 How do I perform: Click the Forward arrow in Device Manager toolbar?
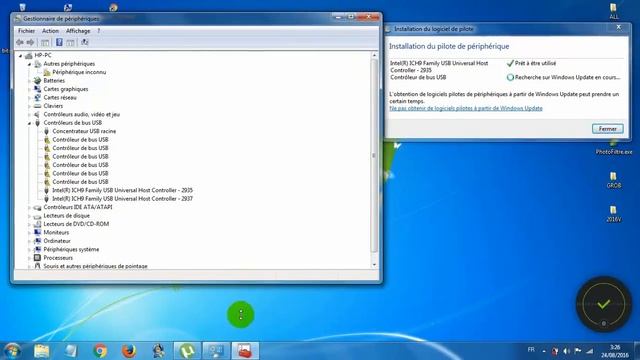coord(30,42)
